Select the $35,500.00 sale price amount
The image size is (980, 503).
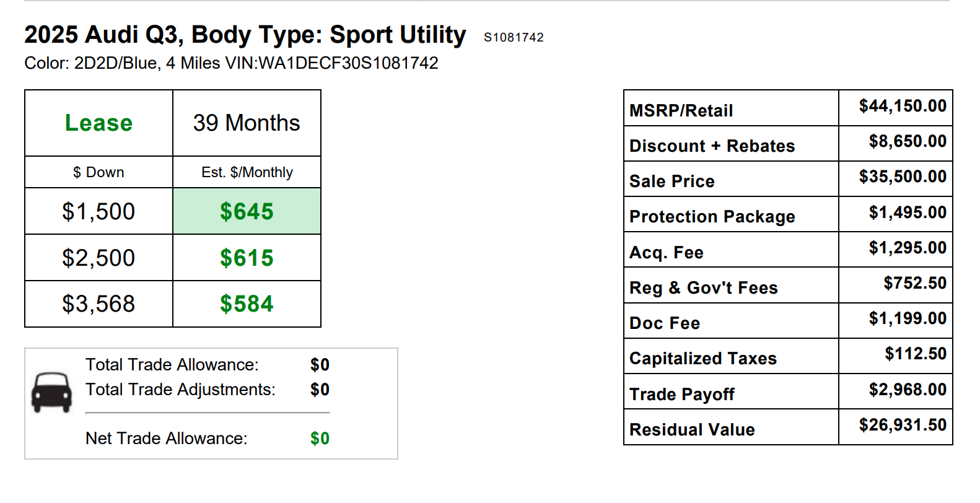[903, 177]
